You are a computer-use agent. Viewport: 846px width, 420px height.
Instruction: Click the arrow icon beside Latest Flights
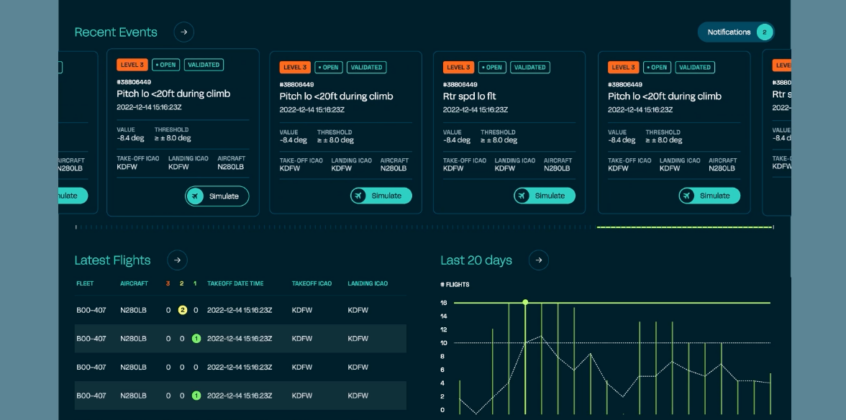point(176,260)
